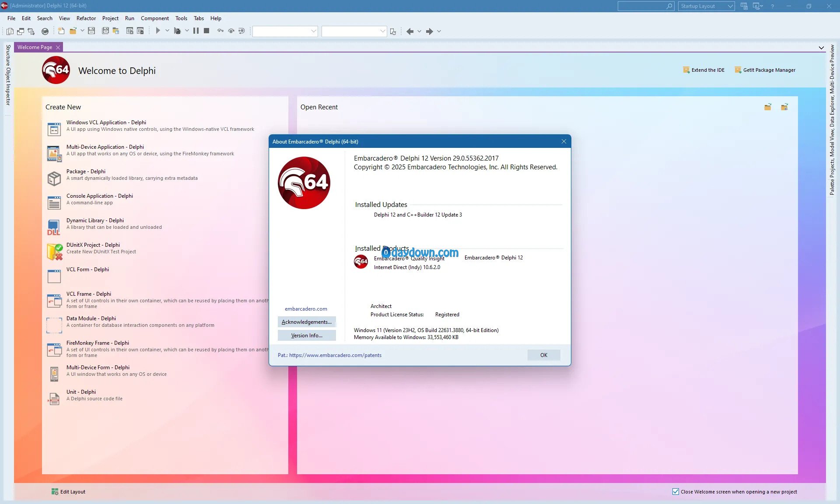840x504 pixels.
Task: Click the View Form toolbar icon
Action: [x=20, y=31]
